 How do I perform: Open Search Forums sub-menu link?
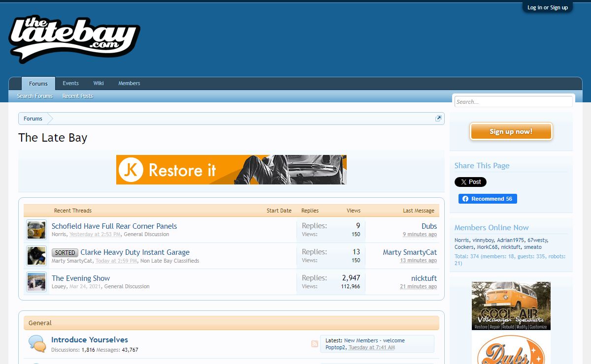click(35, 96)
